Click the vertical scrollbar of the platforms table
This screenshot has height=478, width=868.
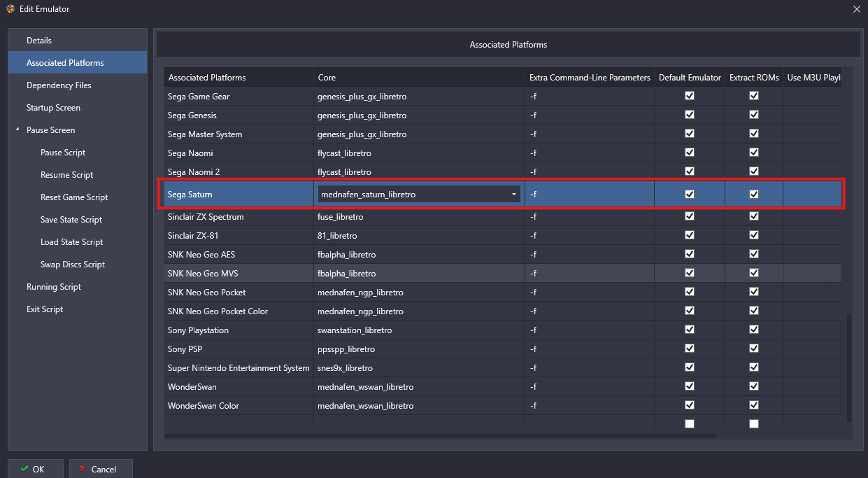pos(849,367)
